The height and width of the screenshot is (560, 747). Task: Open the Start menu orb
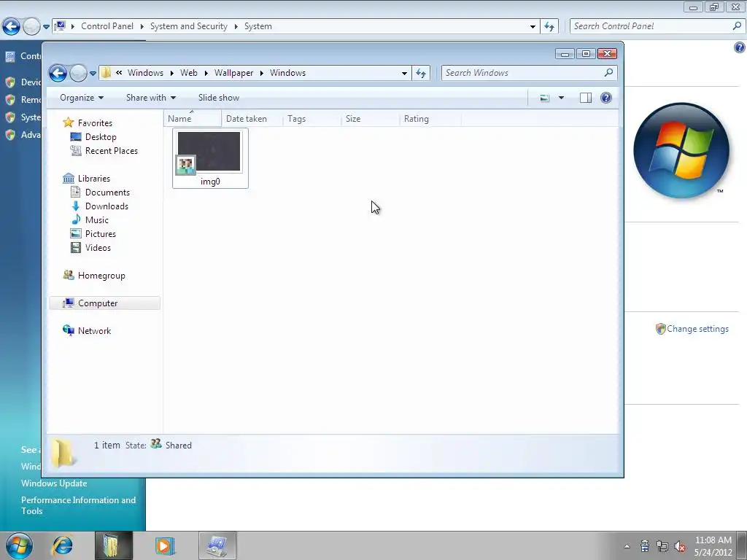pyautogui.click(x=19, y=545)
